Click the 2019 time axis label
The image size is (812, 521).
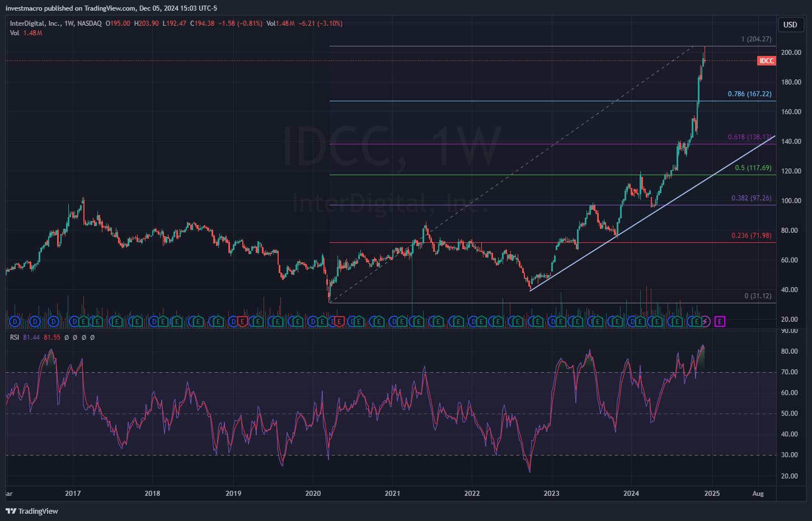[x=233, y=494]
